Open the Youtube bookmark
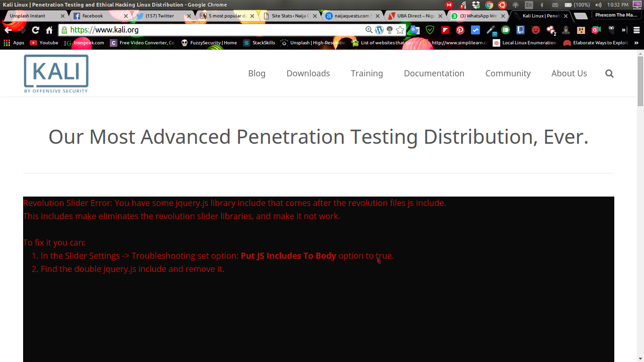The image size is (644, 362). point(44,43)
